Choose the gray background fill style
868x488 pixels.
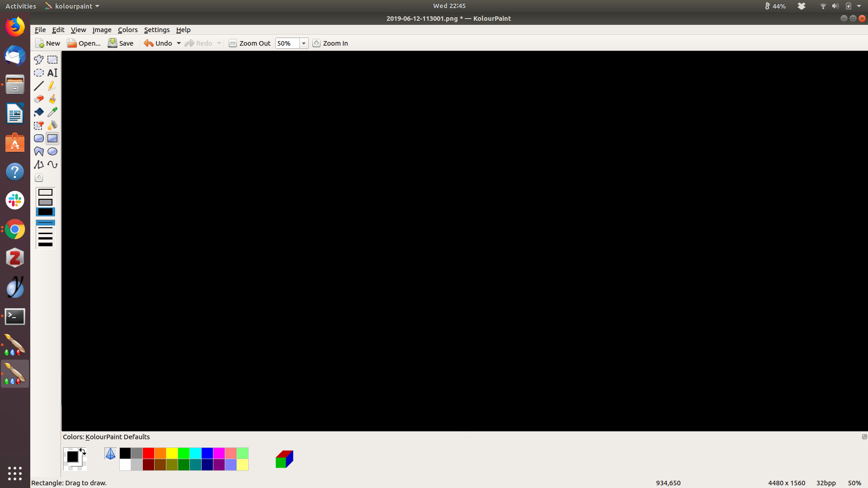point(45,202)
